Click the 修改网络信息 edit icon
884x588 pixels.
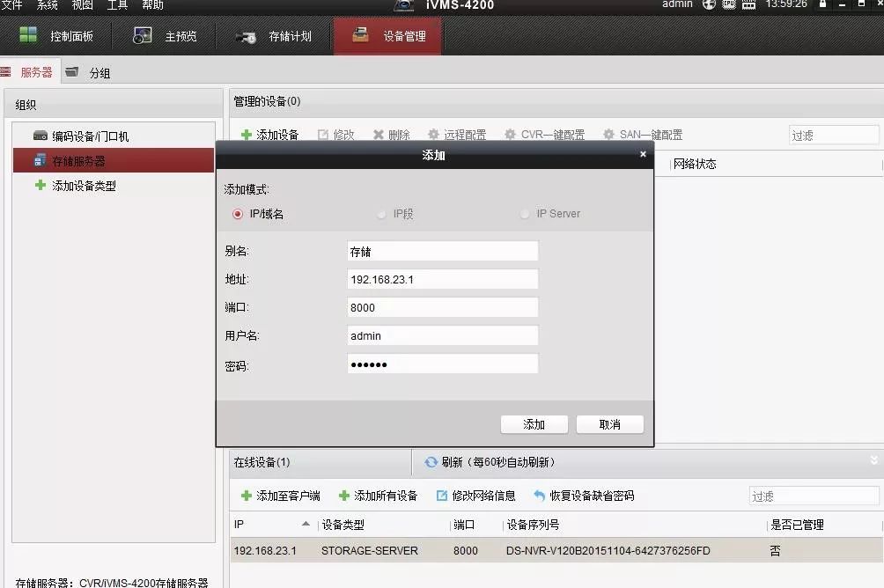(441, 496)
